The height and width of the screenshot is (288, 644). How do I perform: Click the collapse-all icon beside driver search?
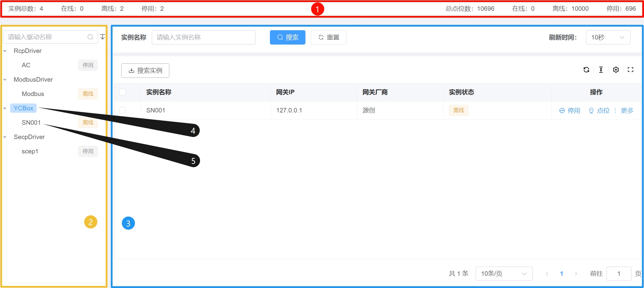tap(102, 37)
